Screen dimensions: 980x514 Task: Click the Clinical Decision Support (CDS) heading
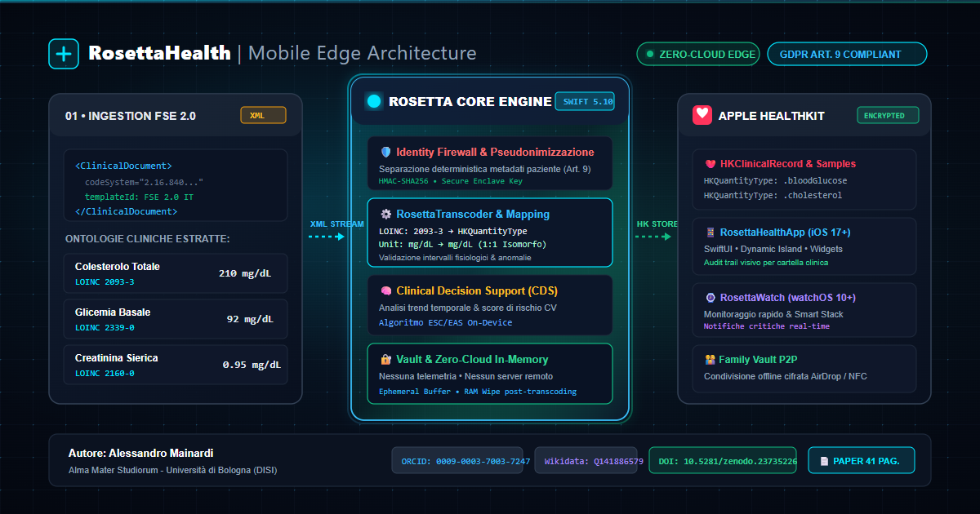[x=477, y=291]
